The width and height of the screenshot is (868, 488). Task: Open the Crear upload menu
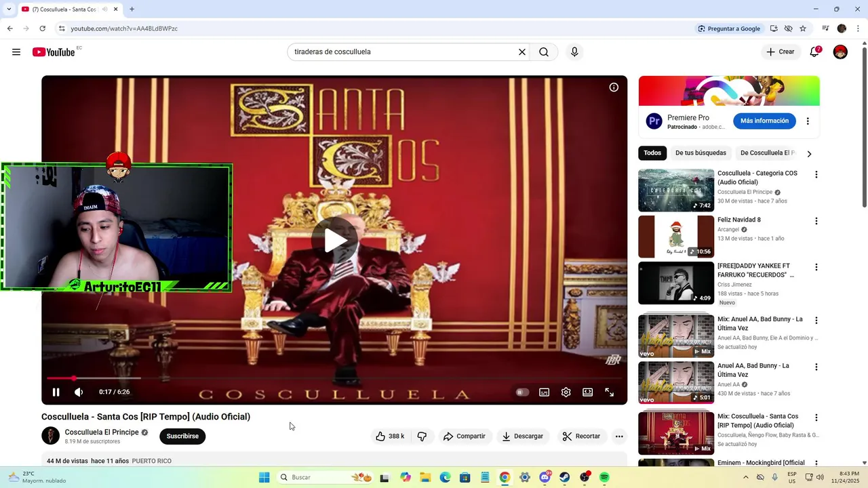pyautogui.click(x=781, y=52)
